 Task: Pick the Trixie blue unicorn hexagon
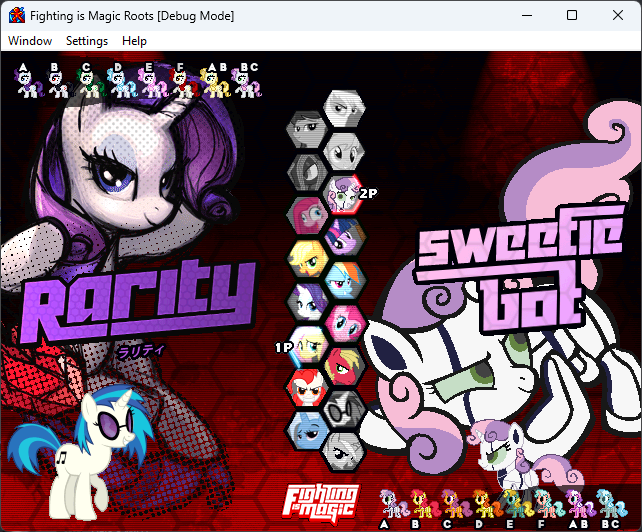307,430
